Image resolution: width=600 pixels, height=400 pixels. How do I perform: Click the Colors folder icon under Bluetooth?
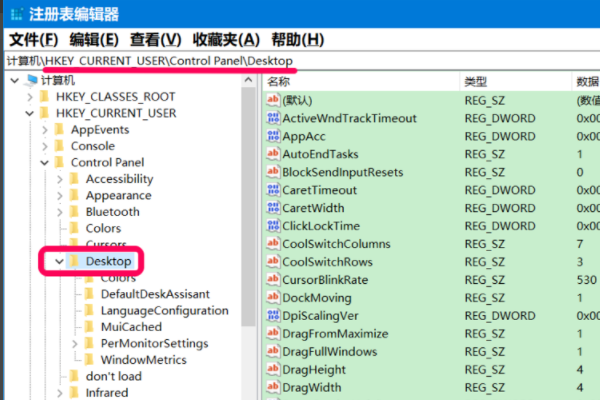(x=74, y=228)
